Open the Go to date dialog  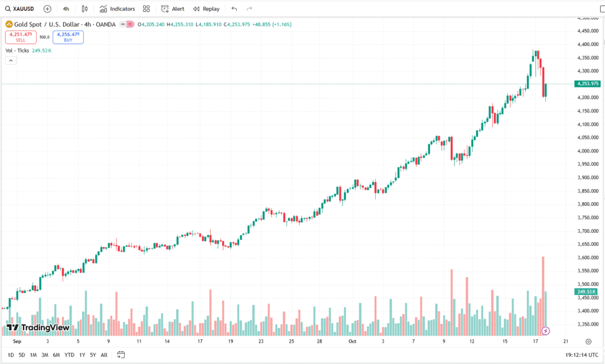tap(121, 353)
